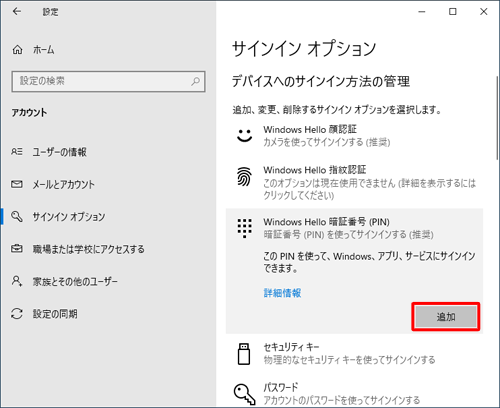Click the search magnifier in 設定の検索 box

pyautogui.click(x=196, y=81)
